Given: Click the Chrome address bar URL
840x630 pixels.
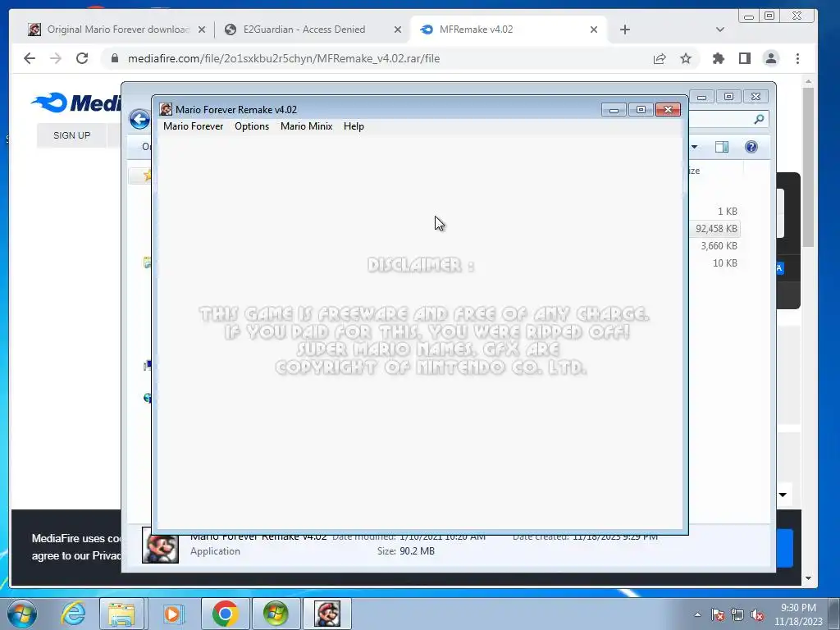Looking at the screenshot, I should (283, 58).
